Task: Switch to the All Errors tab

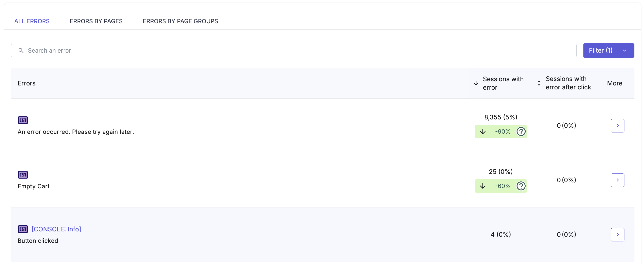Action: pos(32,21)
